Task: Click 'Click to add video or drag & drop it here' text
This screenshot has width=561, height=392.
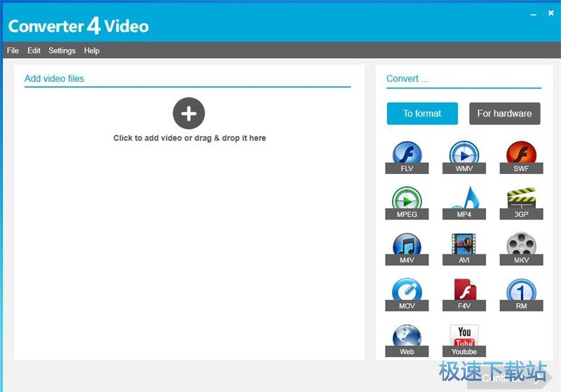Action: tap(189, 138)
